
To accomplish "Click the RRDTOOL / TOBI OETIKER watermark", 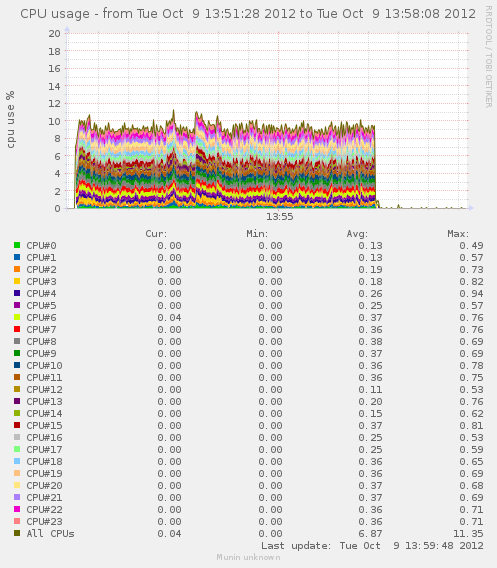I will pos(489,57).
